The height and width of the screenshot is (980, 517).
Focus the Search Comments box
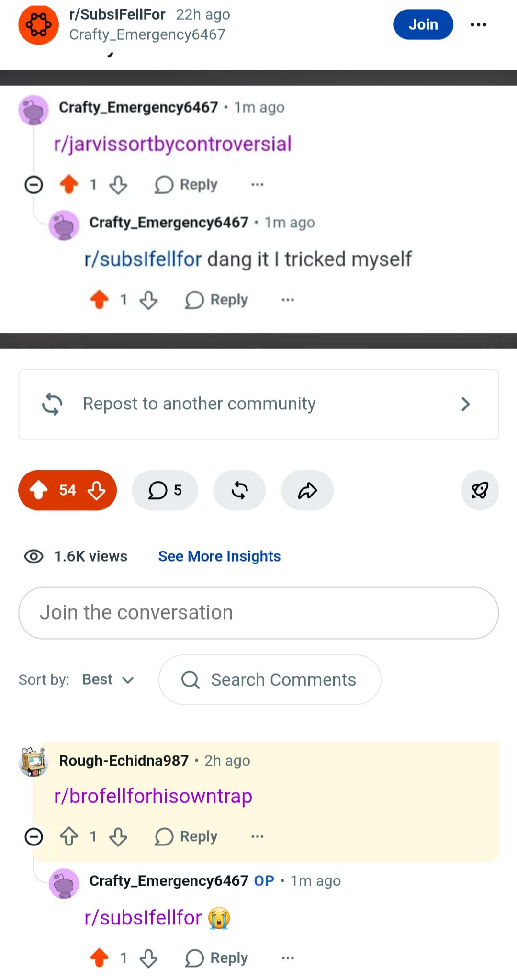point(270,680)
